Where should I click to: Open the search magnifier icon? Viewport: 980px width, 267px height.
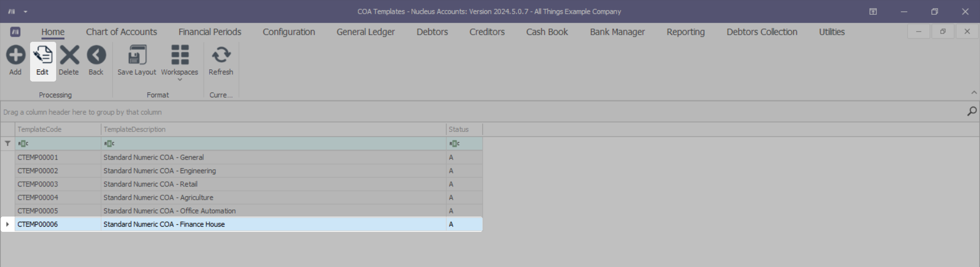(x=972, y=111)
